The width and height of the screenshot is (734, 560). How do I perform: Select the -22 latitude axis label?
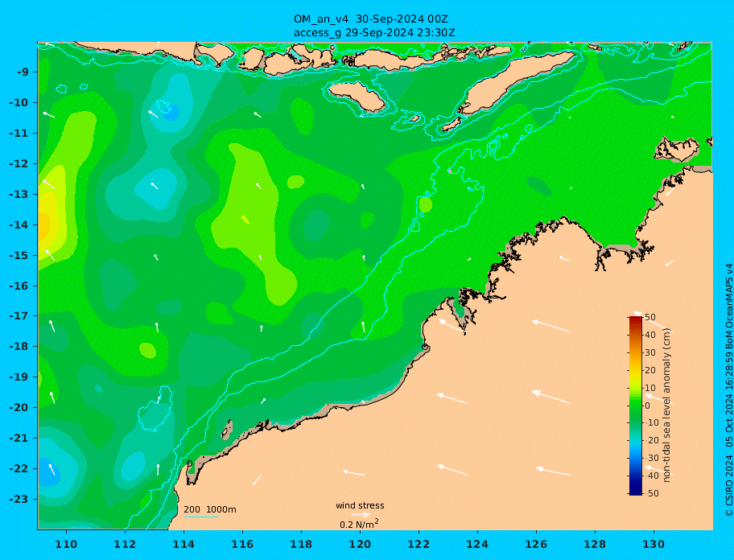pos(19,469)
